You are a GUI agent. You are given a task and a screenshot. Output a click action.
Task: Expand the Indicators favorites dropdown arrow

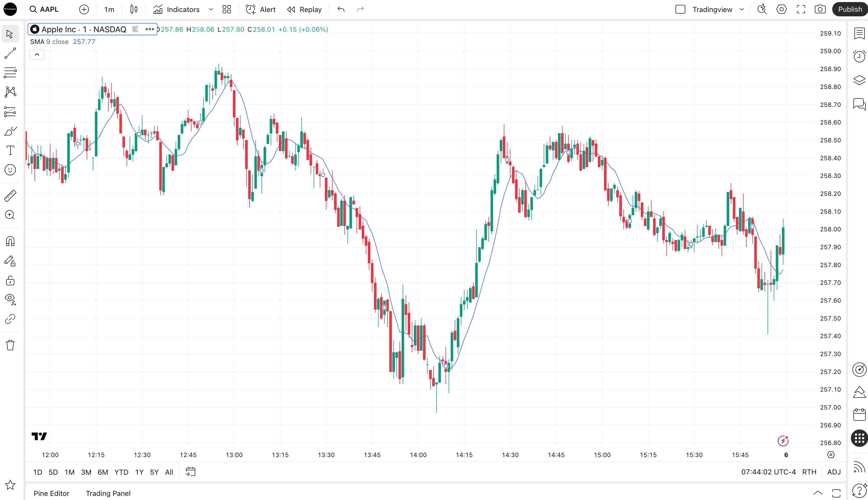[x=211, y=9]
